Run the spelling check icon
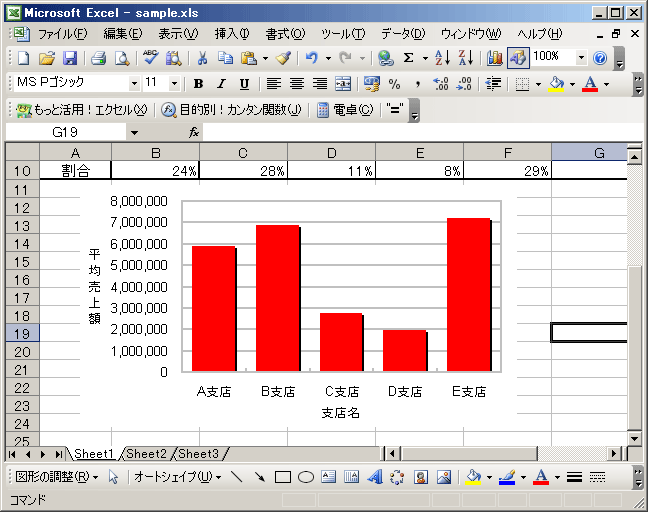Viewport: 648px width, 512px height. coord(150,58)
